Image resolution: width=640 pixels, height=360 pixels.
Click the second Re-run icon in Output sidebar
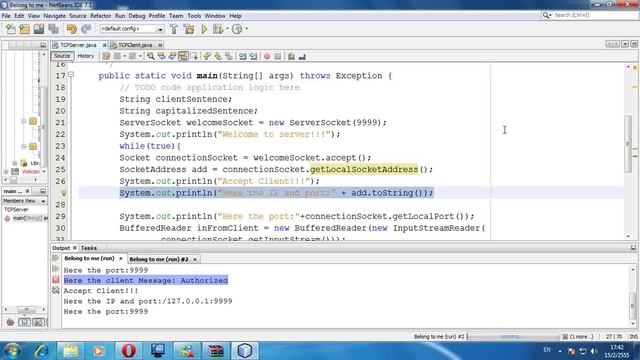pos(56,269)
